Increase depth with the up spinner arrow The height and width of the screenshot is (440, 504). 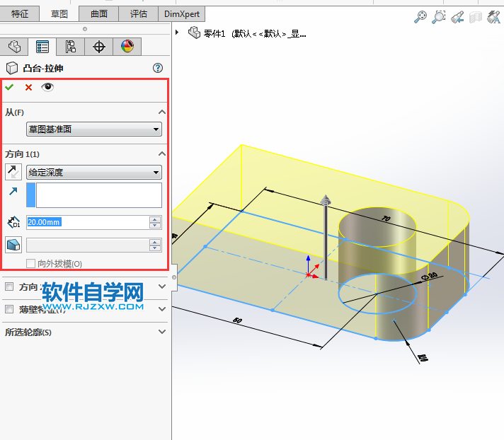(x=155, y=219)
